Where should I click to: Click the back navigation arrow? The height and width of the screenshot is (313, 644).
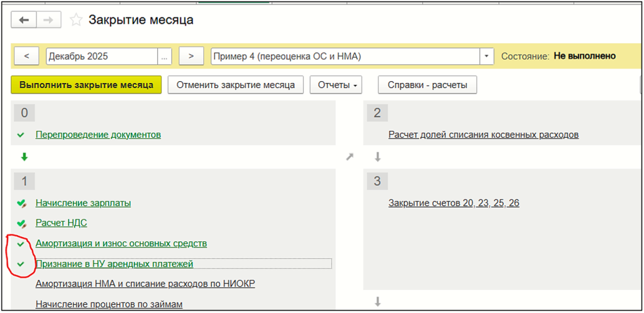pyautogui.click(x=24, y=20)
